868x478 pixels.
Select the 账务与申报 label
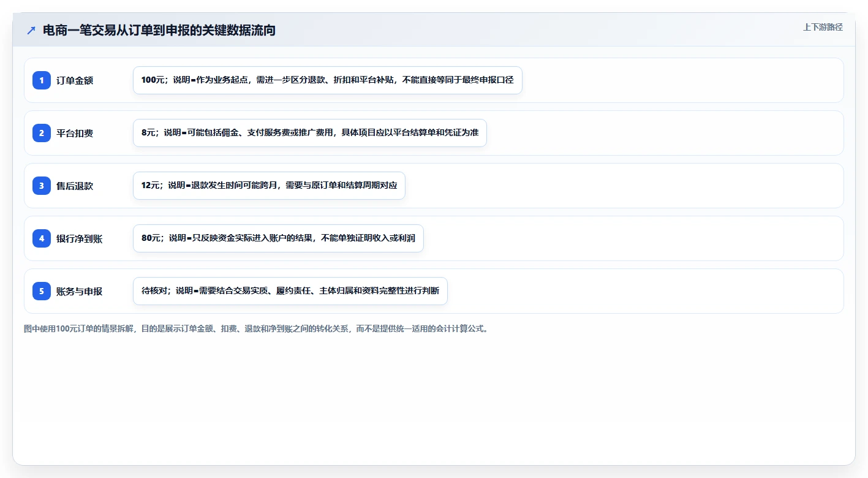[79, 291]
